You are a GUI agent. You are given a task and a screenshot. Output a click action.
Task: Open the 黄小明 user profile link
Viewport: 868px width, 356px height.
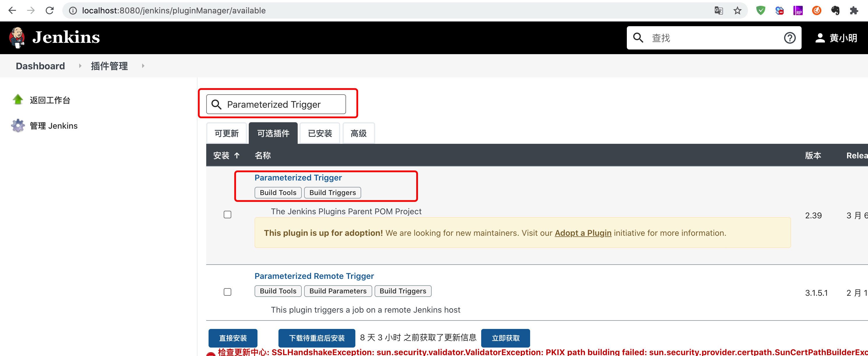coord(843,38)
